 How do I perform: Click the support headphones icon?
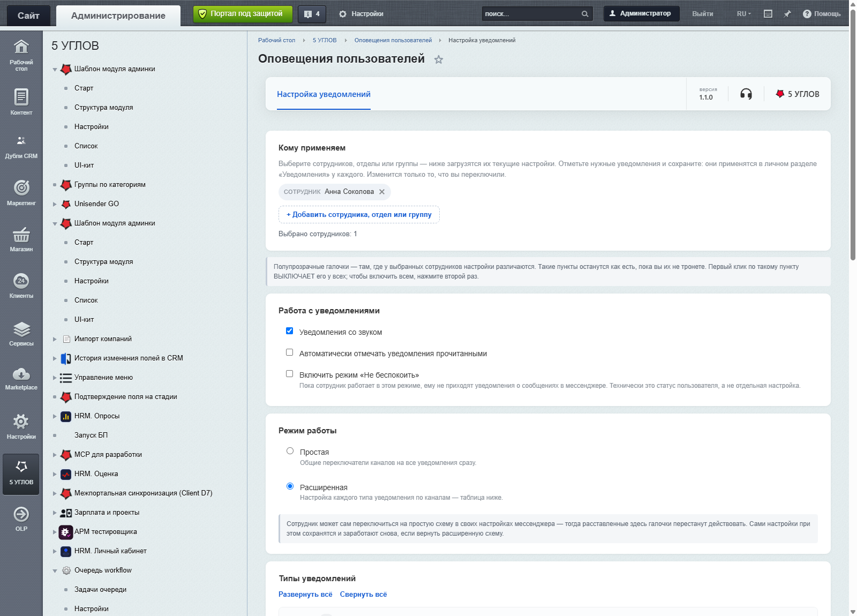coord(746,94)
